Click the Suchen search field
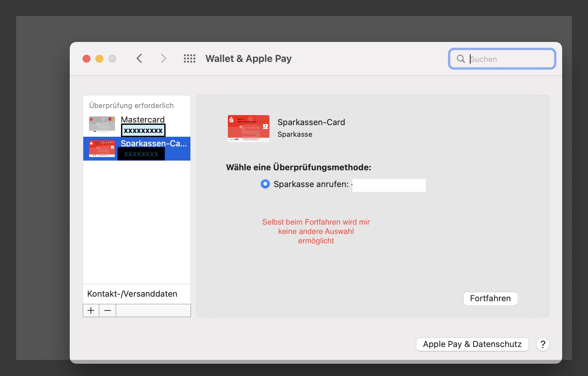Image resolution: width=588 pixels, height=376 pixels. click(x=502, y=59)
